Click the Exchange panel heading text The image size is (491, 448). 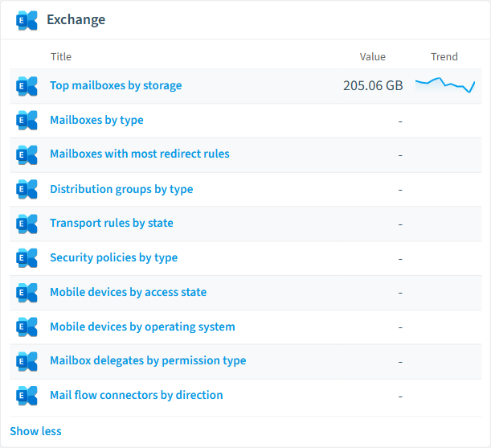pos(76,20)
